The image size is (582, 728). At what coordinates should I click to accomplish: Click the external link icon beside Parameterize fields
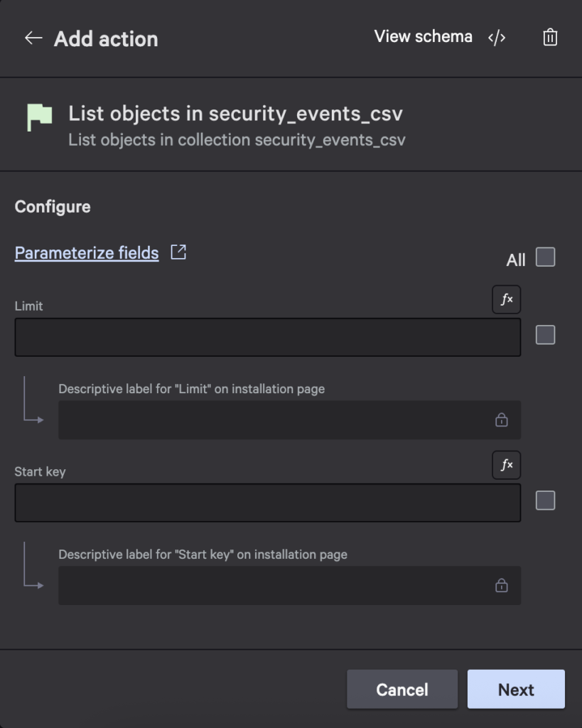(178, 251)
